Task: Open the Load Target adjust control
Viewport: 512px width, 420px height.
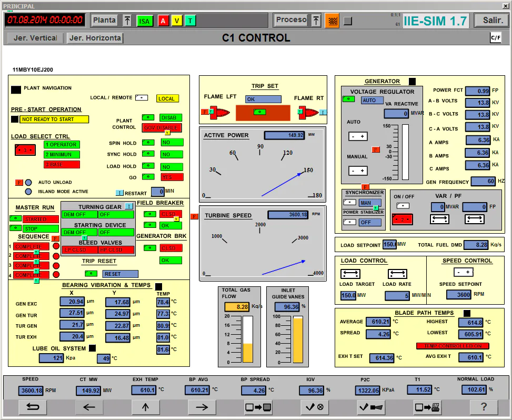Action: point(350,274)
